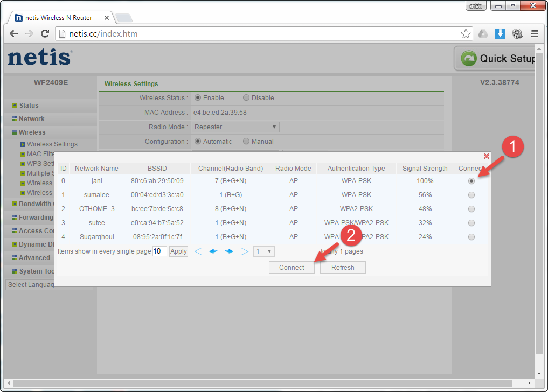Click the Advanced menu grid icon
The width and height of the screenshot is (548, 392).
[15, 258]
